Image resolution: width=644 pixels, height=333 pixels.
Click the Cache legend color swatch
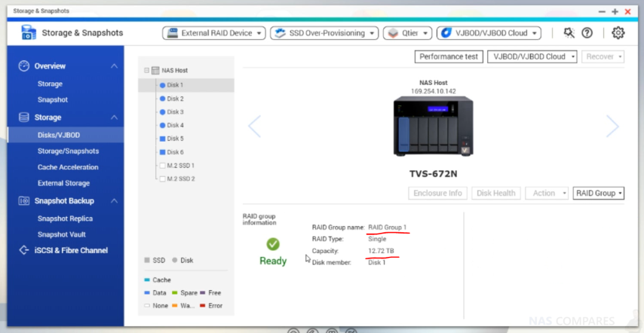147,280
